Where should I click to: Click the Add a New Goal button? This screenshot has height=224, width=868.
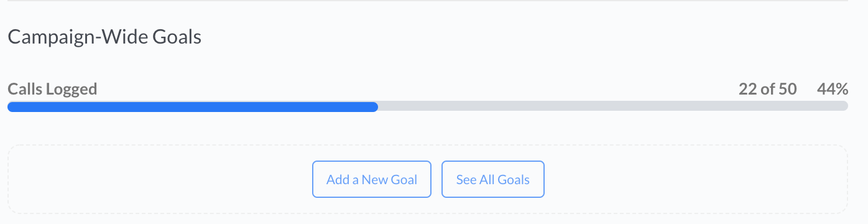372,179
